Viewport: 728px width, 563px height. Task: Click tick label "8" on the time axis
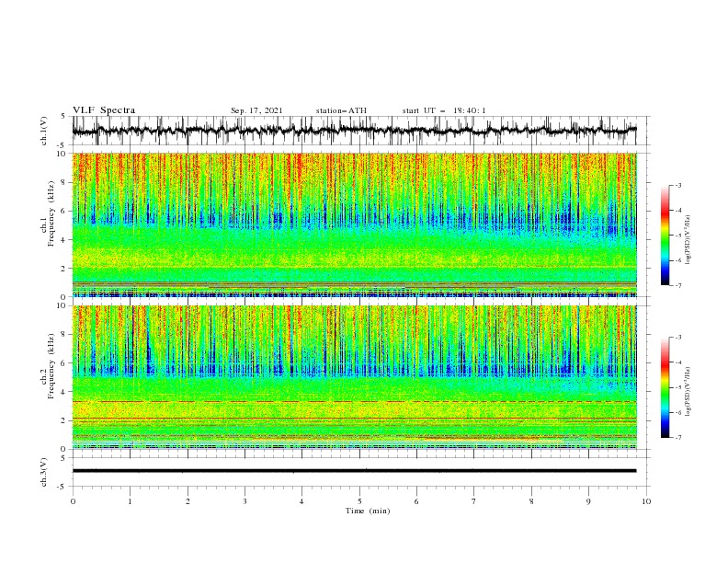531,501
